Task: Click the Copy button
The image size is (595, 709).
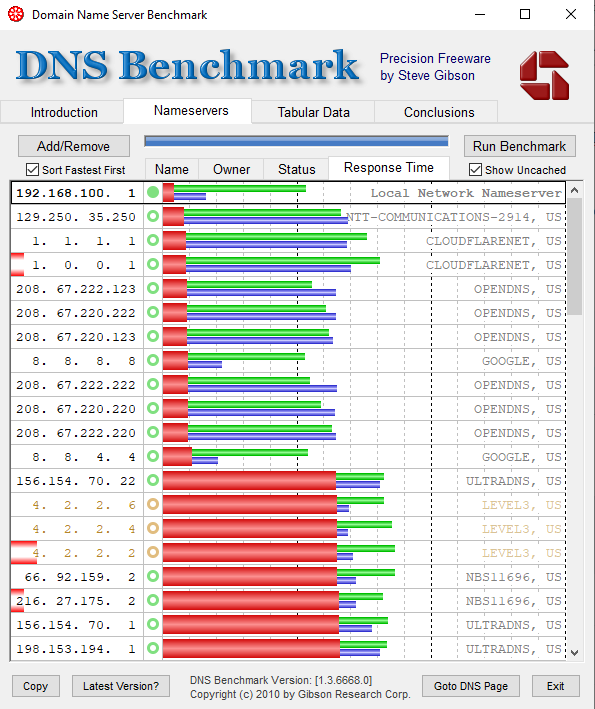Action: pyautogui.click(x=35, y=686)
